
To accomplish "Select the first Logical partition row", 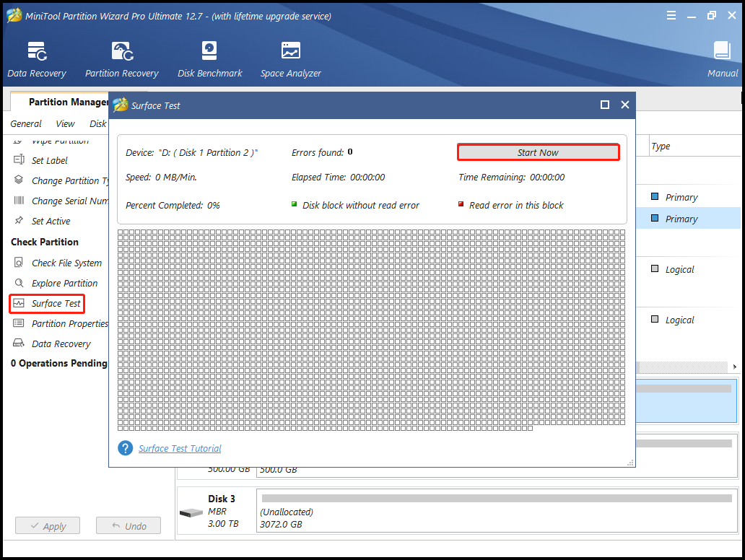I will 689,269.
